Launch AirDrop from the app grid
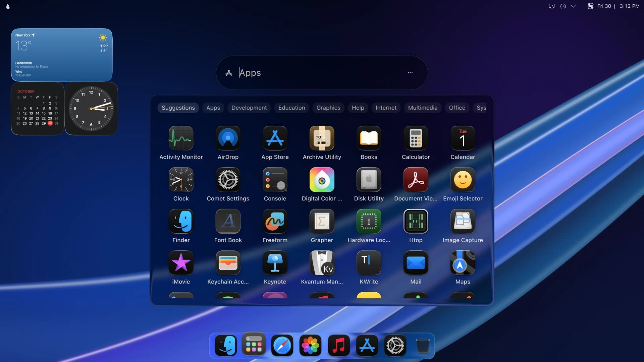This screenshot has height=362, width=644. (228, 138)
